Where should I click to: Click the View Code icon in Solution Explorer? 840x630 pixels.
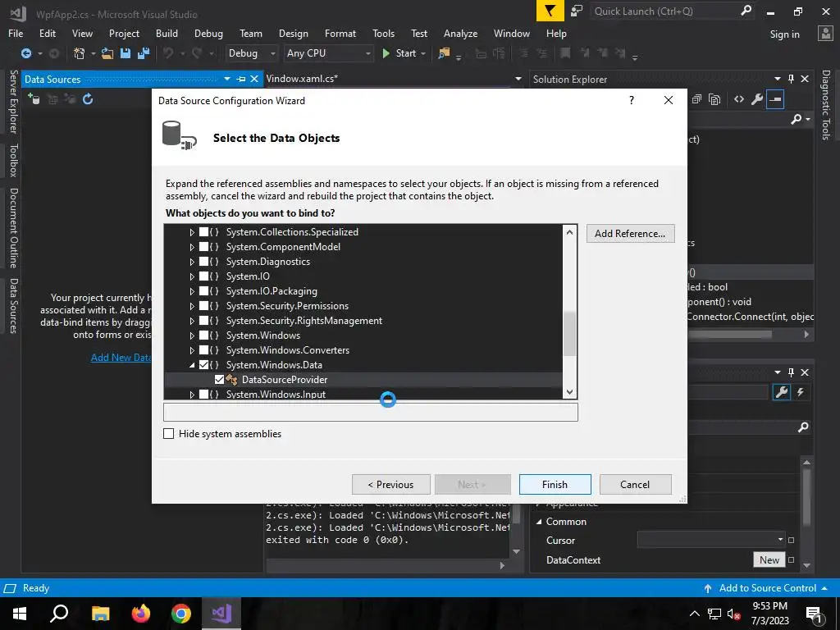739,99
